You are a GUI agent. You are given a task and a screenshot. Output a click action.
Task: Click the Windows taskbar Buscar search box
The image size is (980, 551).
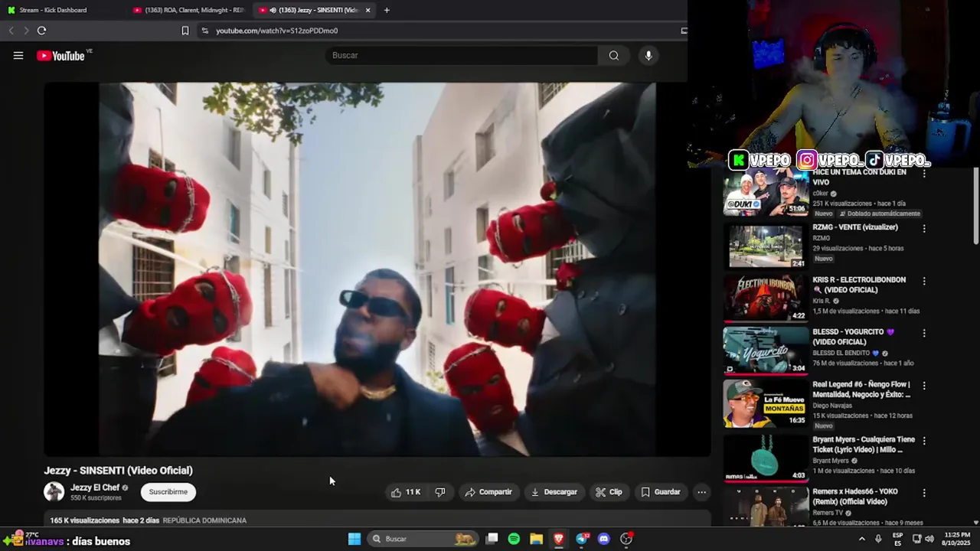coord(423,539)
